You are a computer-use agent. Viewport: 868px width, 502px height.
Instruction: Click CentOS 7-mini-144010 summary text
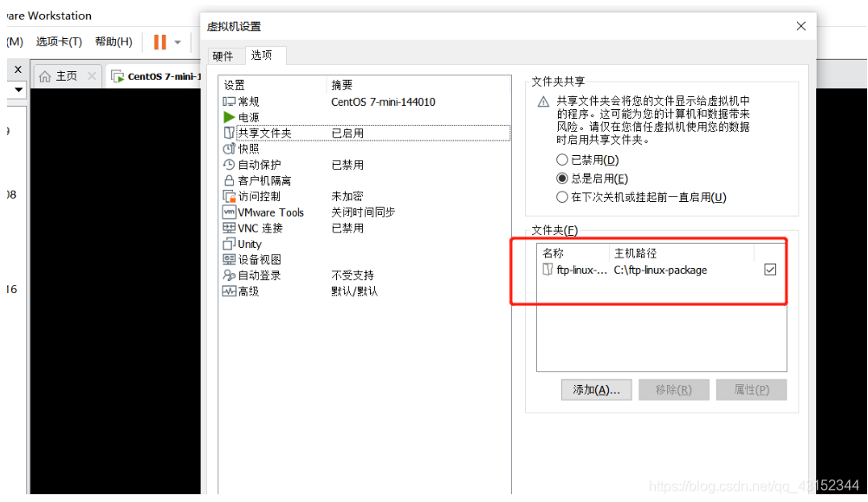click(x=383, y=102)
